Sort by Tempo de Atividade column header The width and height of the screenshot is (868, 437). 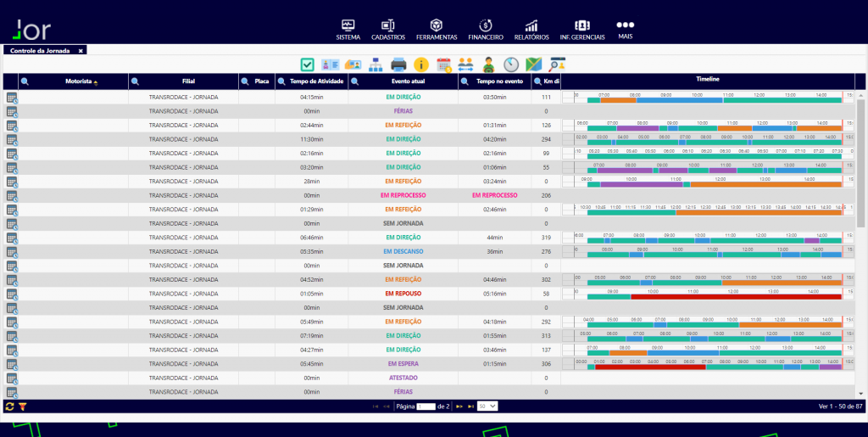(x=317, y=81)
